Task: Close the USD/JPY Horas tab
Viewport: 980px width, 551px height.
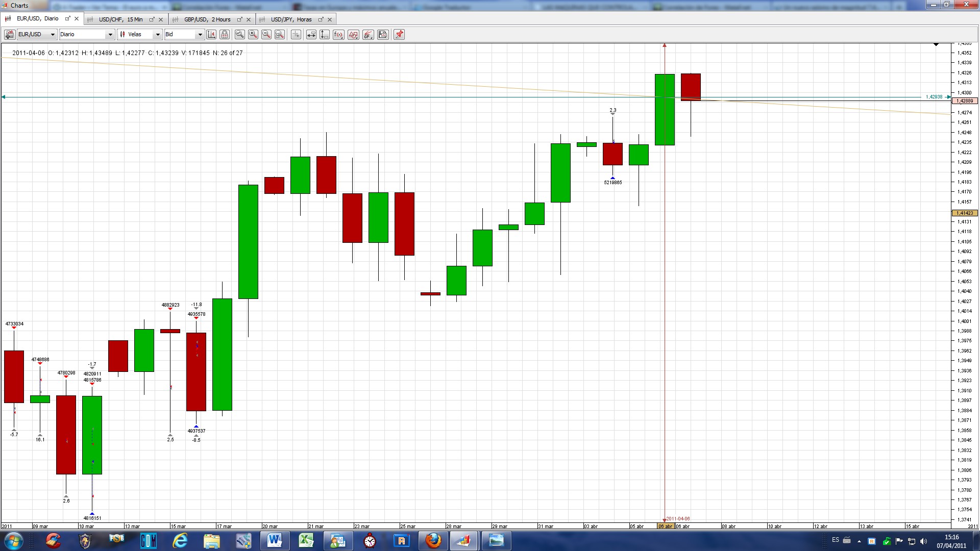Action: pyautogui.click(x=330, y=19)
